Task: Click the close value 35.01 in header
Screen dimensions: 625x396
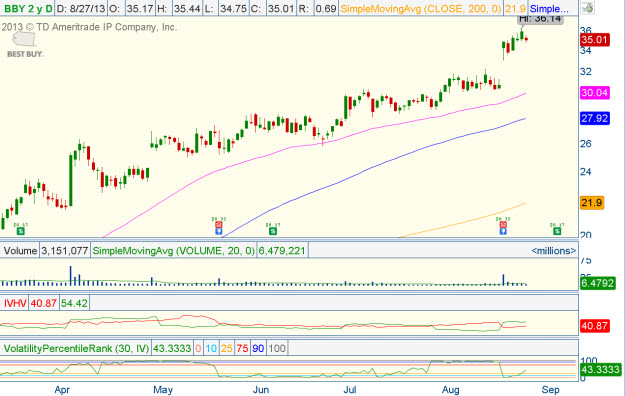Action: (x=281, y=8)
